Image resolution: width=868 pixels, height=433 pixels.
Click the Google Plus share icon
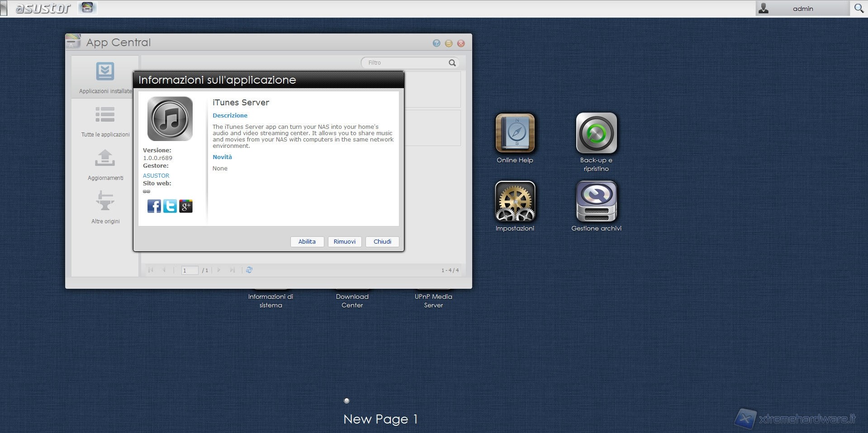[186, 206]
